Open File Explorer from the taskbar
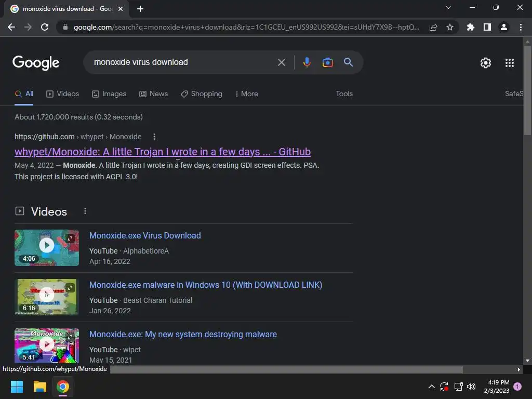This screenshot has width=532, height=399. [39, 387]
